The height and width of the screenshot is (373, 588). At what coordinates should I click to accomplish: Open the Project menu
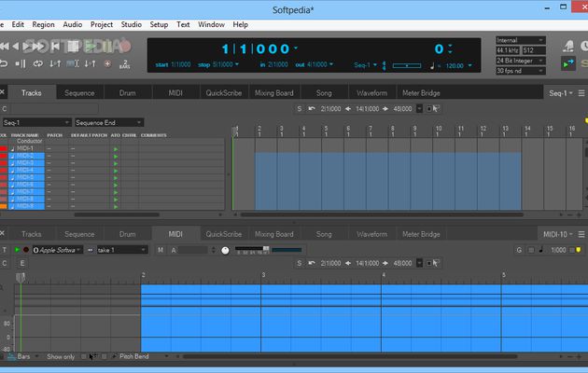tap(102, 25)
